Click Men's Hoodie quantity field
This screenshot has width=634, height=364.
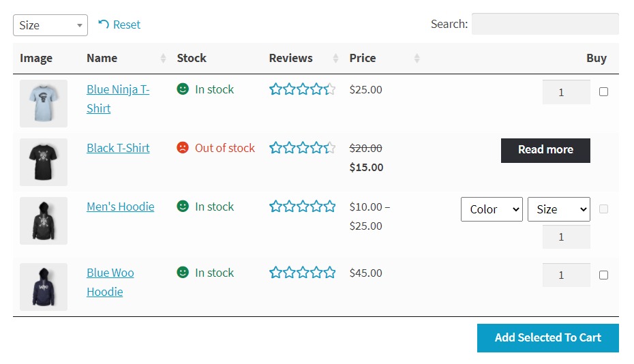coord(566,237)
